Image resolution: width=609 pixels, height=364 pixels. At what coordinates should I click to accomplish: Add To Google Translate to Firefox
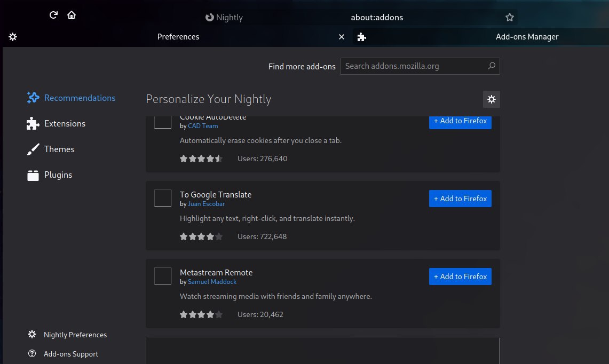tap(460, 199)
